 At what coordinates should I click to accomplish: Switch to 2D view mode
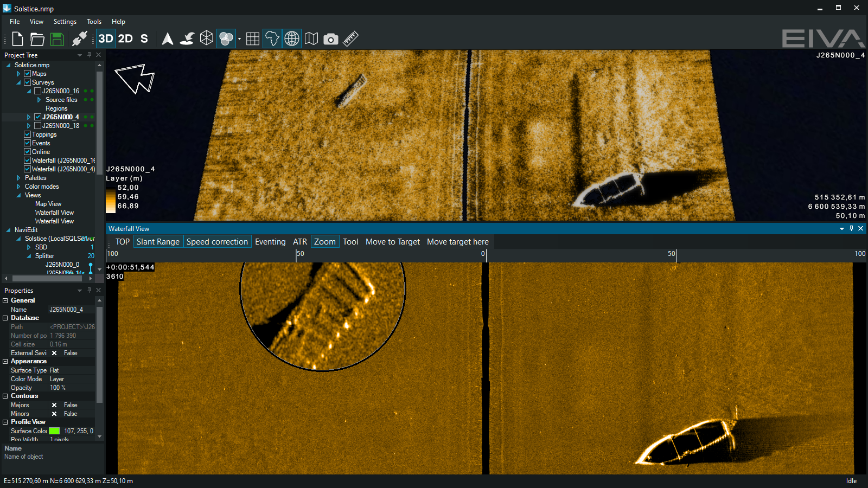click(125, 38)
